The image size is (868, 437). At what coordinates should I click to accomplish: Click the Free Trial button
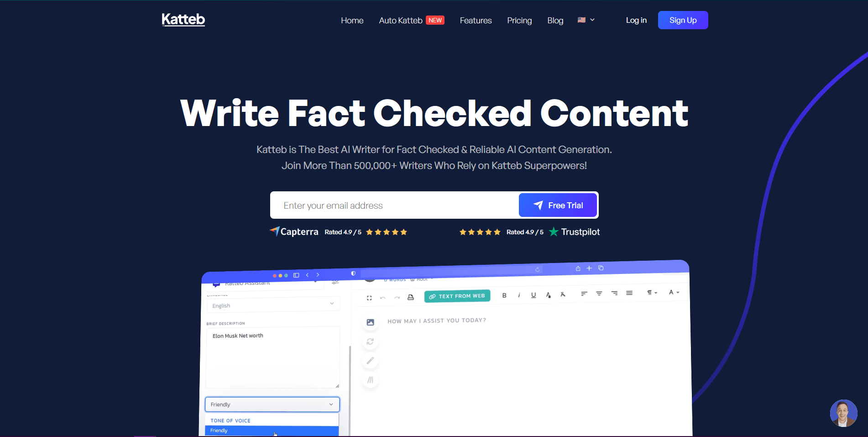click(x=558, y=205)
